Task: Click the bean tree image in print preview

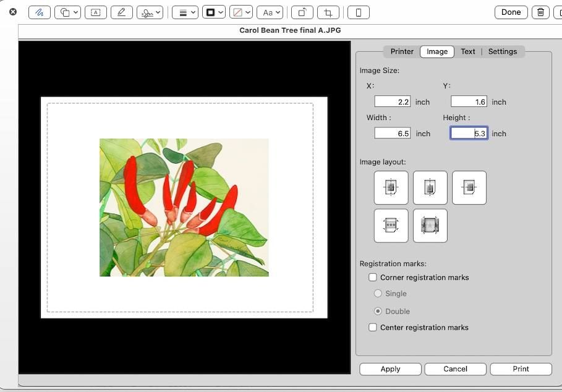Action: coord(184,208)
